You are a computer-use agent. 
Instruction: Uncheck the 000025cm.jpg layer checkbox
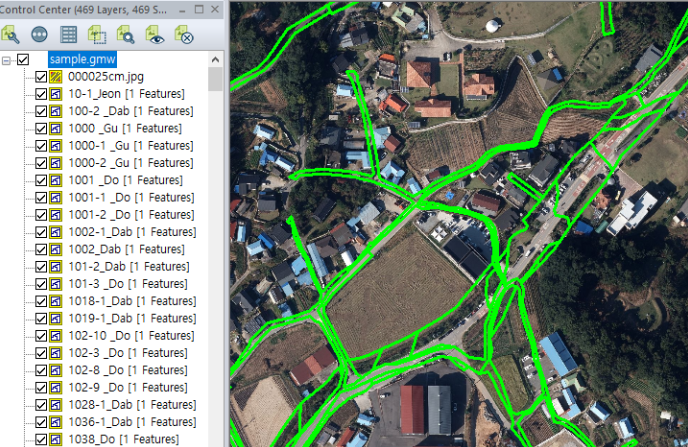(x=41, y=77)
